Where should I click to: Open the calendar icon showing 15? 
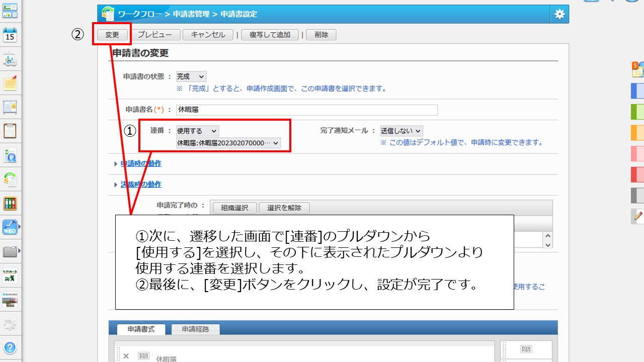point(10,35)
